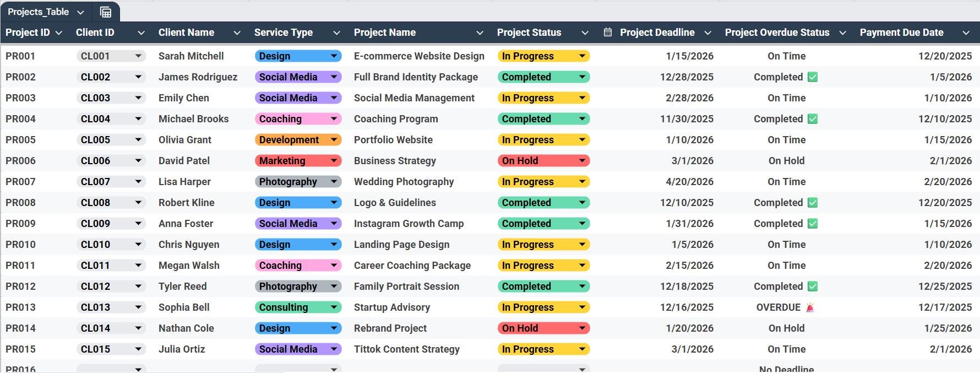This screenshot has width=980, height=373.
Task: Open the empty status dropdown in PR016 row
Action: point(543,369)
